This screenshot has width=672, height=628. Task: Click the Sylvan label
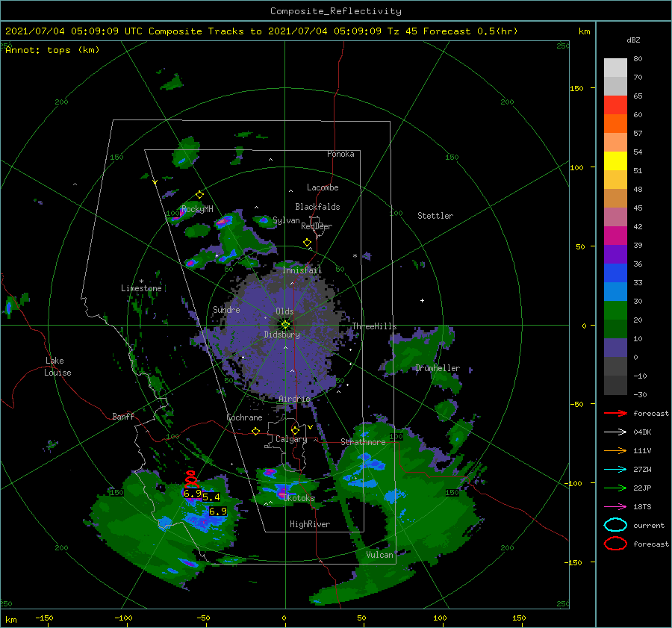286,220
